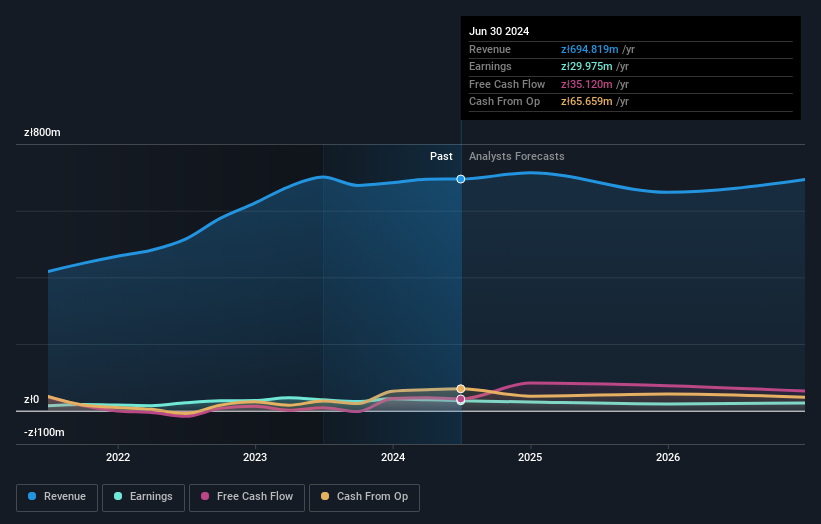Click the pink Free Cash Flow marker
The height and width of the screenshot is (524, 821).
click(x=461, y=399)
